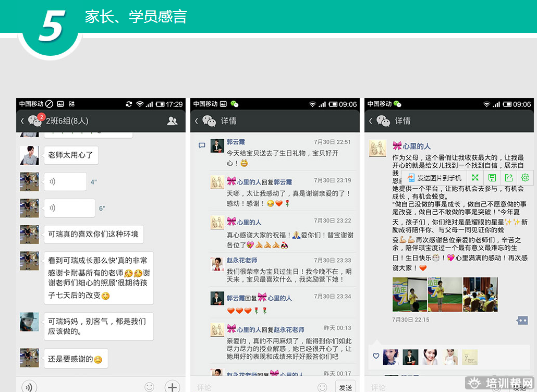Viewport: 537px width, 392px height.
Task: Tap 心里的人 avatar in right post
Action: tap(377, 148)
